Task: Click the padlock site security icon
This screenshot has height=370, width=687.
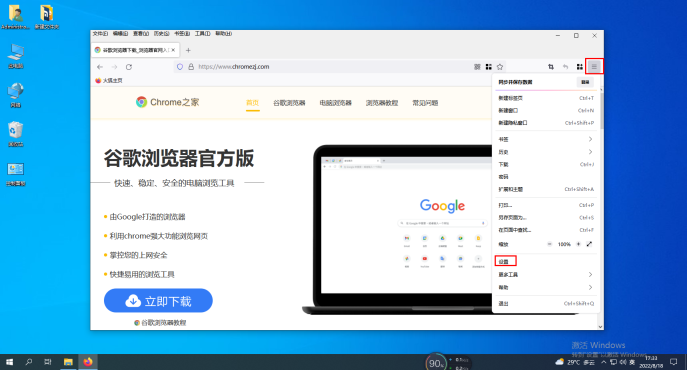Action: [191, 67]
